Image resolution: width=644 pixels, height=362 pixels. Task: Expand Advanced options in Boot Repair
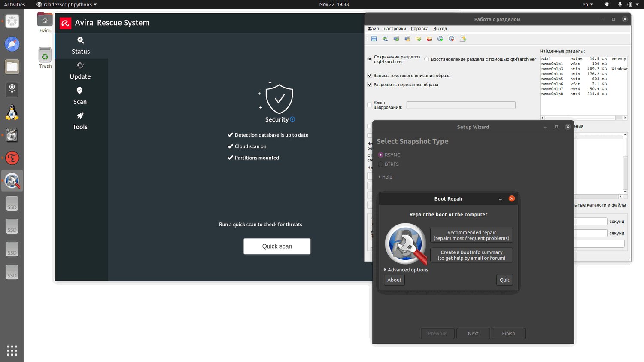pos(406,270)
